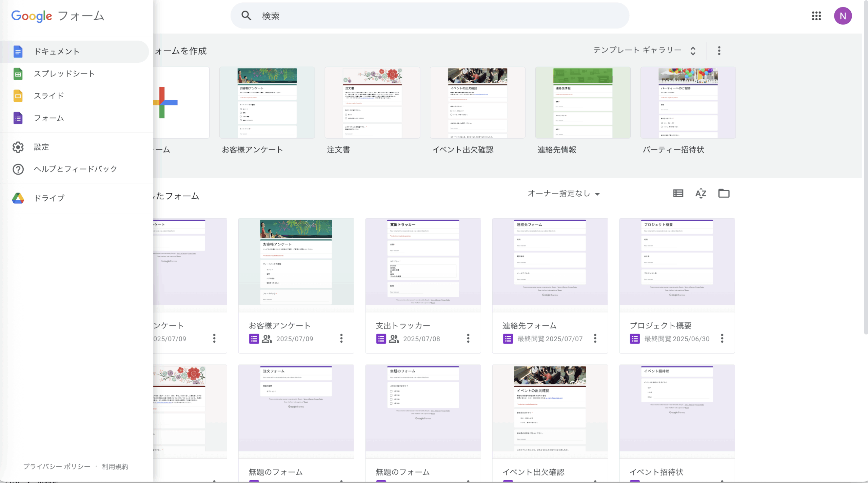Open Documents from the side menu
The height and width of the screenshot is (483, 868).
(74, 52)
